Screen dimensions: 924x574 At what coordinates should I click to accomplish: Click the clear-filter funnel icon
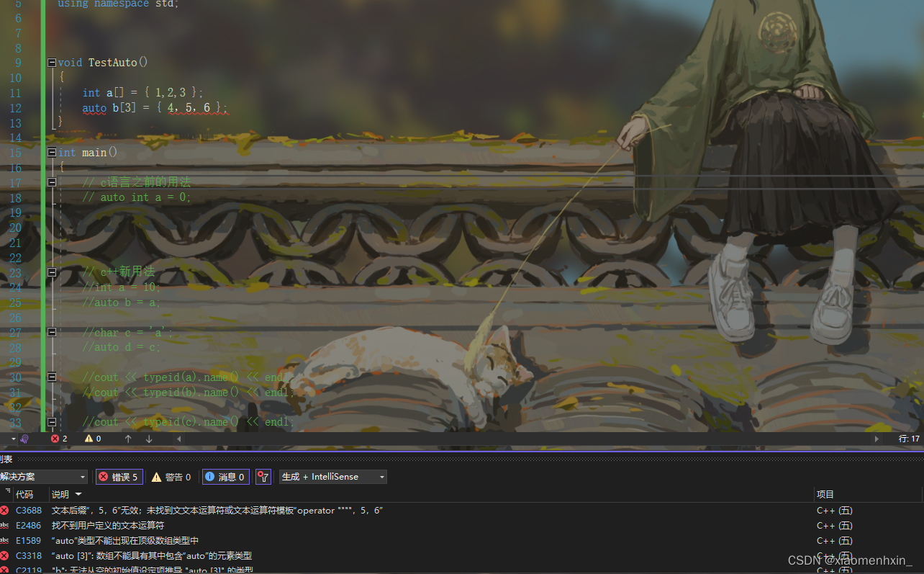pyautogui.click(x=263, y=477)
